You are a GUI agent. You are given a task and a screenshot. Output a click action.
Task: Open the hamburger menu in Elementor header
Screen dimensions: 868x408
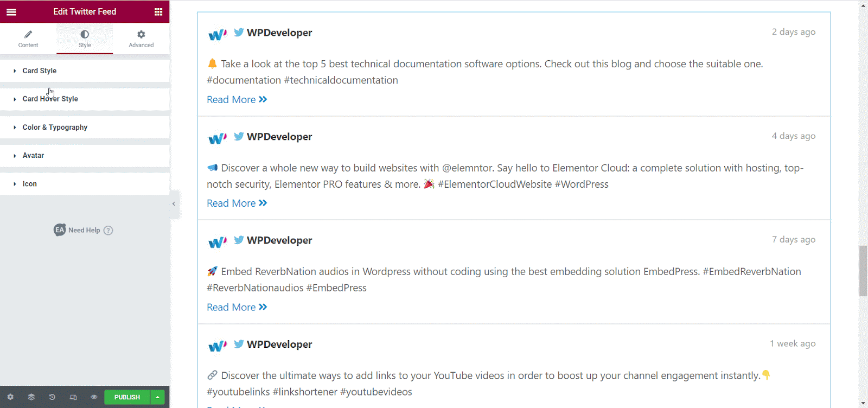(x=11, y=11)
